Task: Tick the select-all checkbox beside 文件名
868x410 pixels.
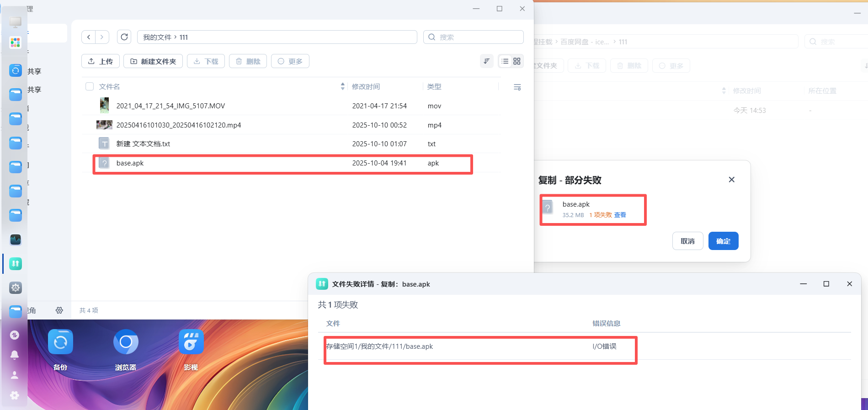Action: 90,86
